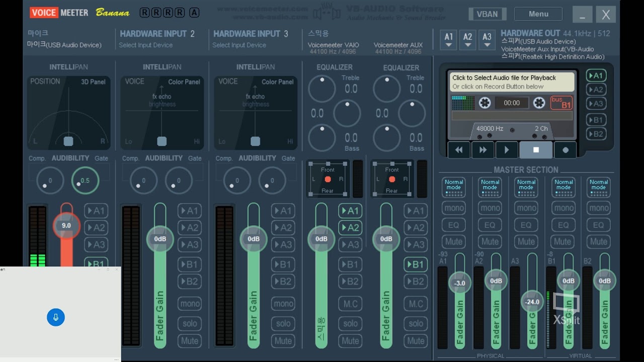Enable A3 routing on first microphone strip
This screenshot has width=644, height=362.
(96, 245)
